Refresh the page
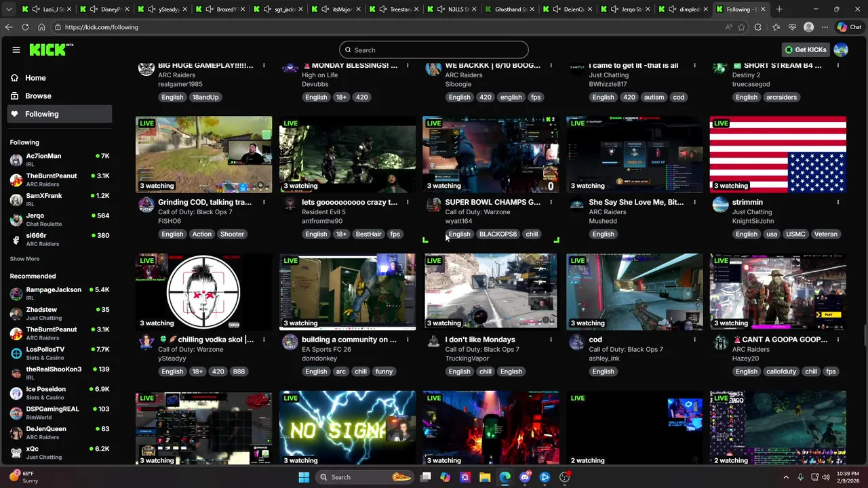868x488 pixels. click(25, 27)
